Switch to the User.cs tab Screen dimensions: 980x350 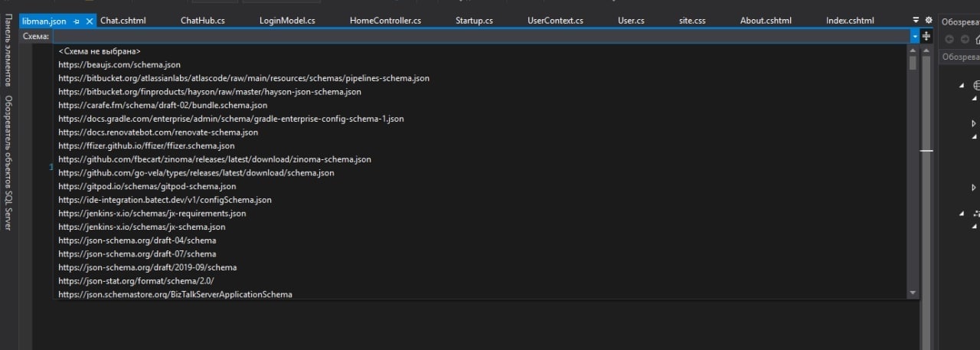pos(631,21)
